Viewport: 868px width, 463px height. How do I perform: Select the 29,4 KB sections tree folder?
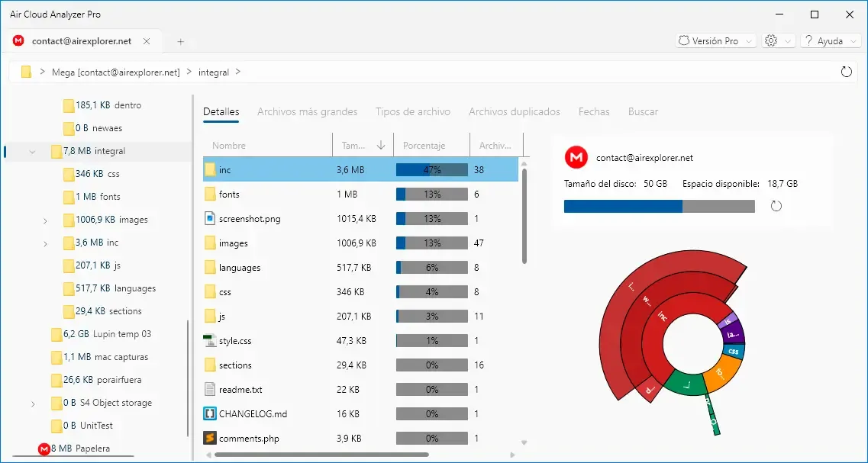coord(102,311)
